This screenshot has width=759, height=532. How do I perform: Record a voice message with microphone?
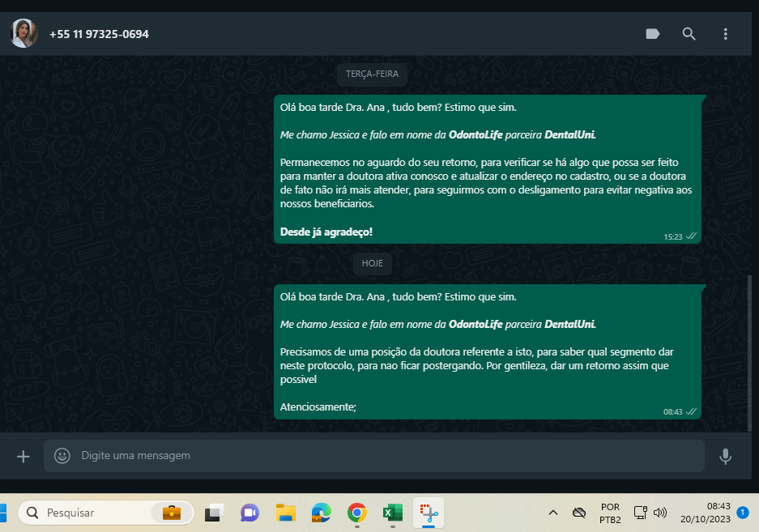point(725,456)
